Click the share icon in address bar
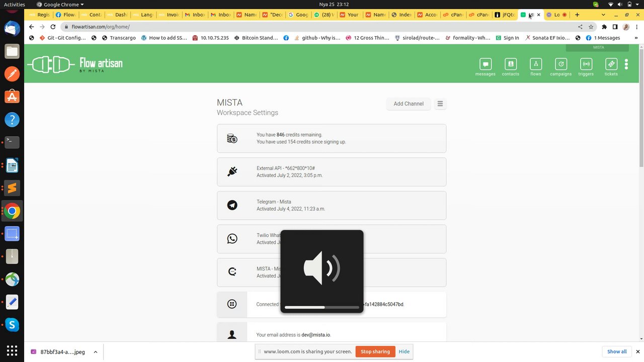 [580, 27]
